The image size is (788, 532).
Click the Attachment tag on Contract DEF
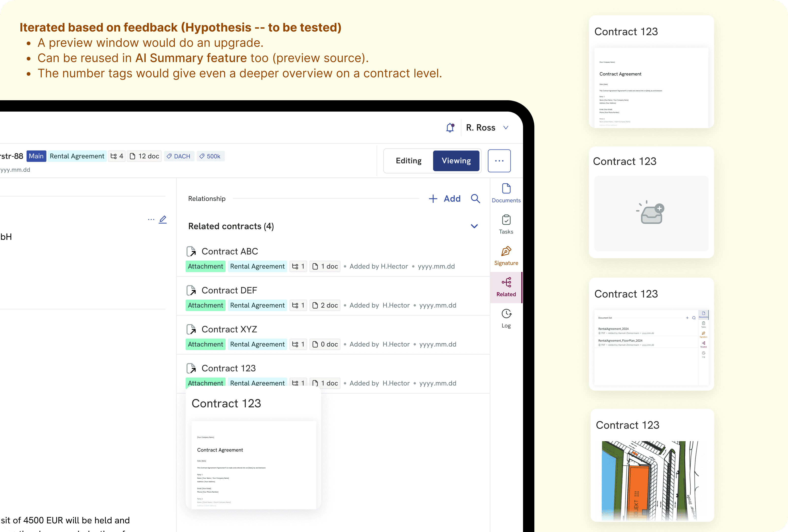coord(205,305)
